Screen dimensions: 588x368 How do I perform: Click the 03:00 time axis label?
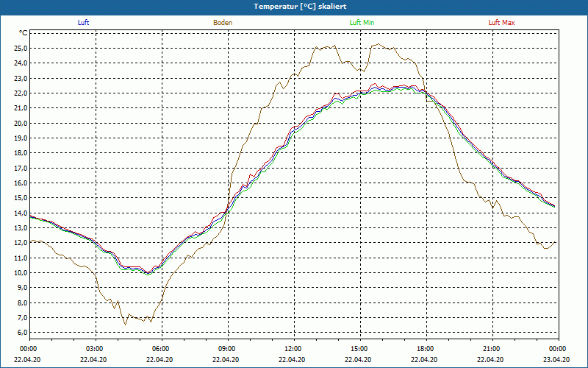tap(94, 349)
